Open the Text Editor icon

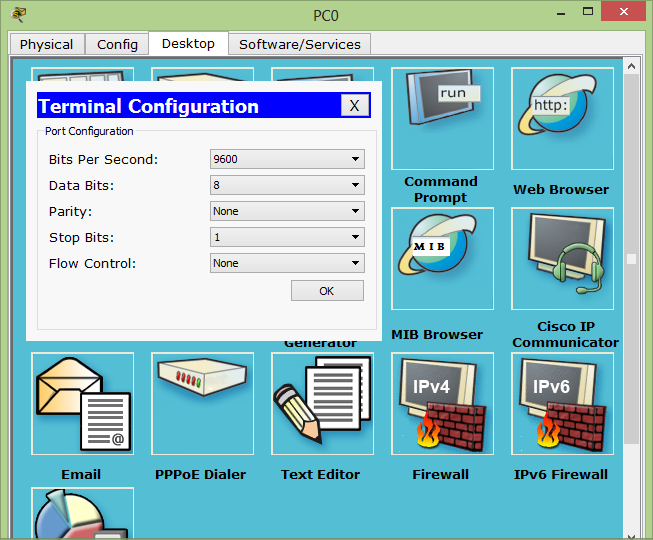click(x=322, y=403)
